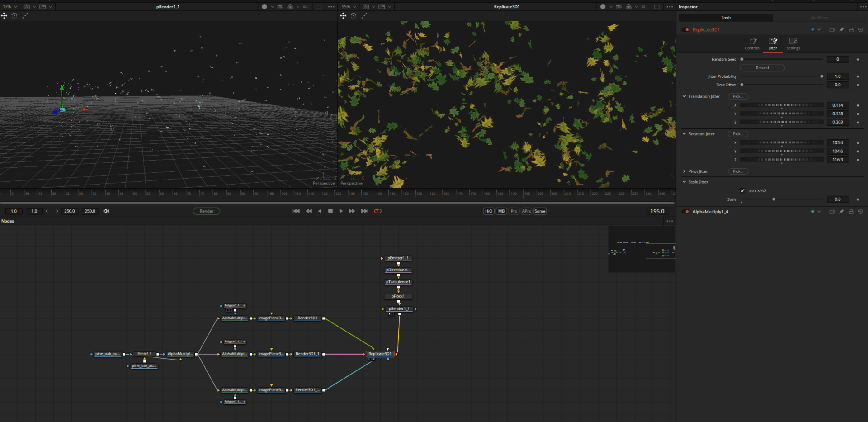Enable loop playback in the transport bar
This screenshot has height=422, width=868.
tap(378, 211)
